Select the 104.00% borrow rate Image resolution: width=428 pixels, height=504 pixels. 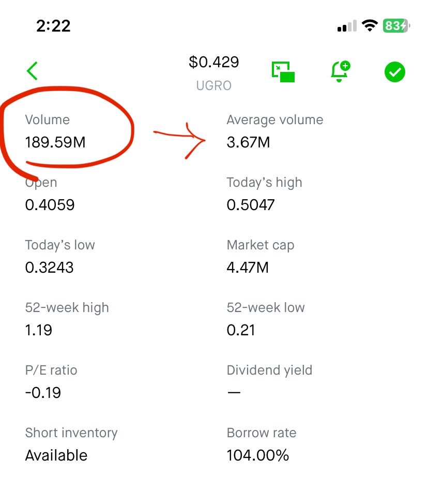tap(258, 456)
